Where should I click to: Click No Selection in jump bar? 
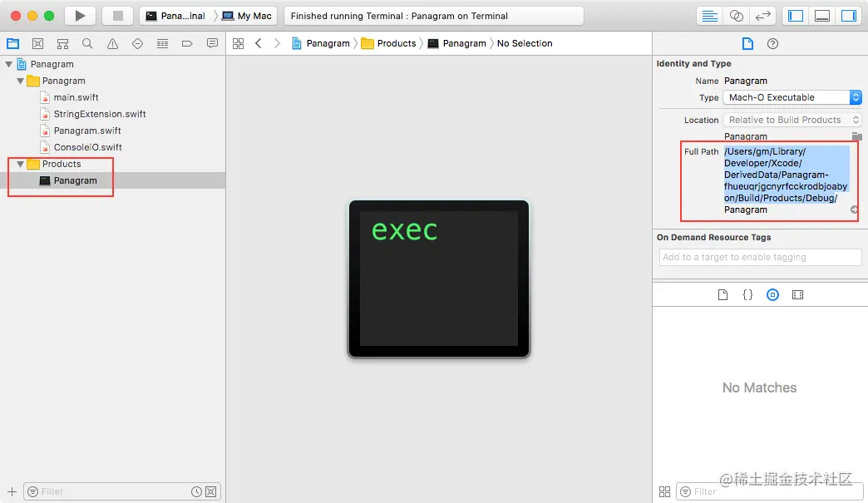(525, 43)
